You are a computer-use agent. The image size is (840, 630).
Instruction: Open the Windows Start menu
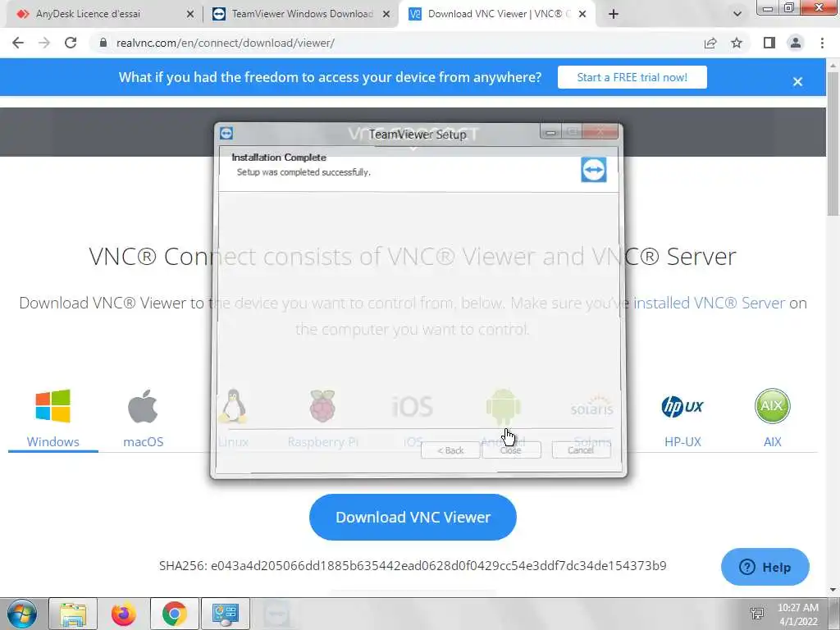click(x=21, y=614)
